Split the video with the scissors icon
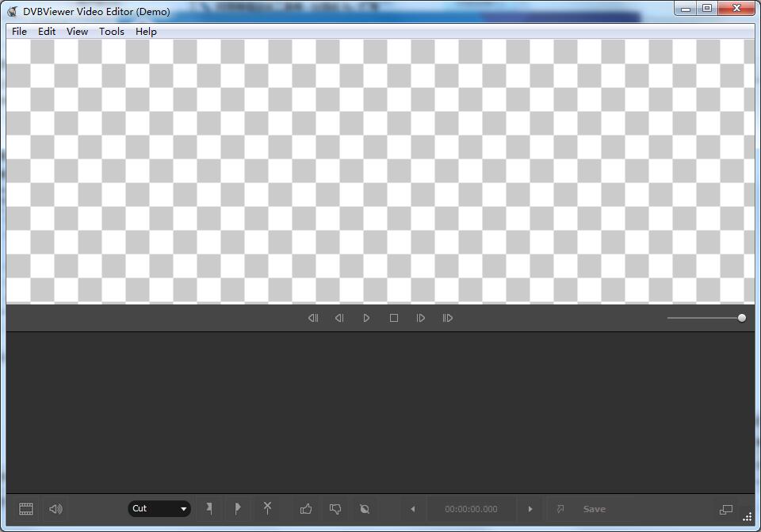 click(x=267, y=508)
